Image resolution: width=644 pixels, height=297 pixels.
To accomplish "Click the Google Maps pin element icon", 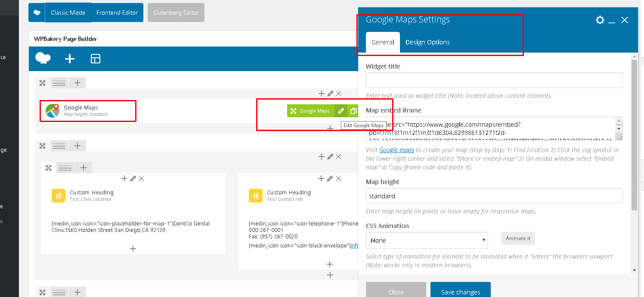I will (x=53, y=111).
